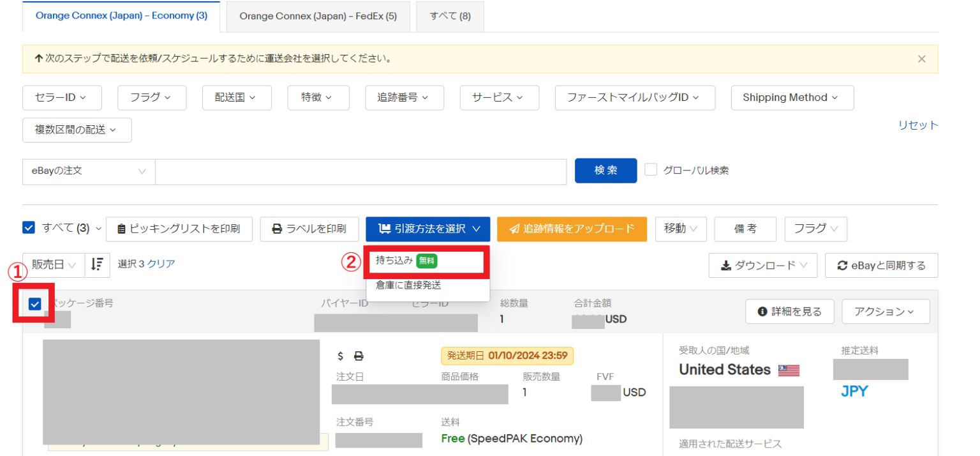Viewport: 980px width, 456px height.
Task: Click the info icon on 詳細を見る button
Action: 763,311
